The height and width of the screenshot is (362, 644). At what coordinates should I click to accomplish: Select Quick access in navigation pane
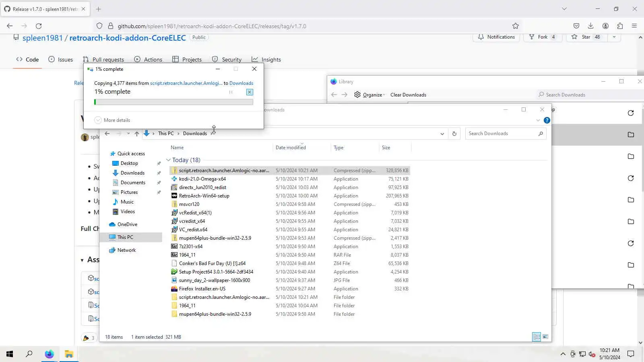(x=131, y=154)
